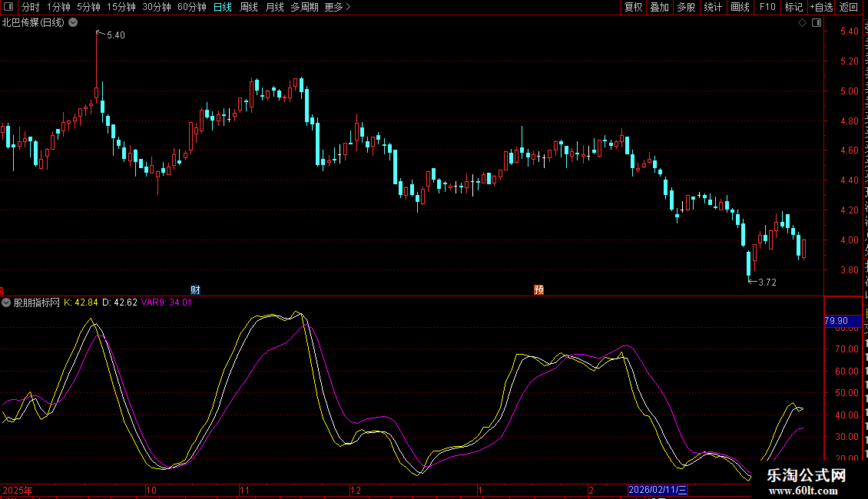The image size is (868, 499).
Task: Open the 画线 drawing tools
Action: (x=740, y=7)
